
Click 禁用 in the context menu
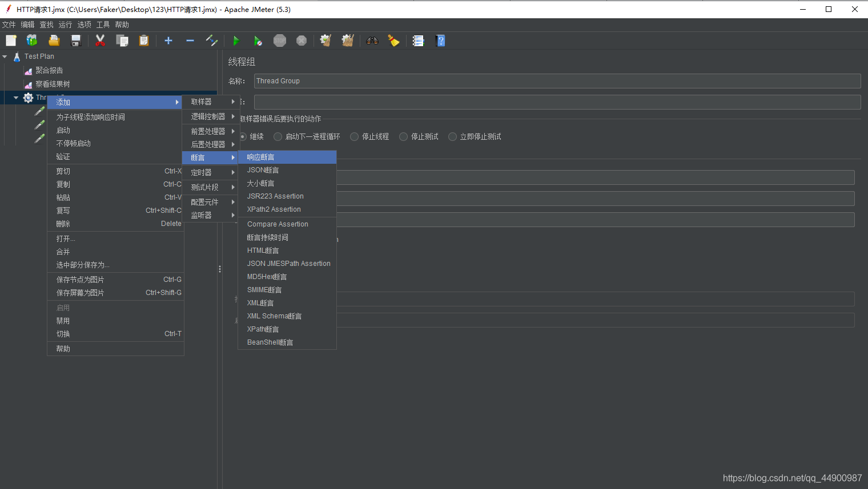pyautogui.click(x=115, y=321)
